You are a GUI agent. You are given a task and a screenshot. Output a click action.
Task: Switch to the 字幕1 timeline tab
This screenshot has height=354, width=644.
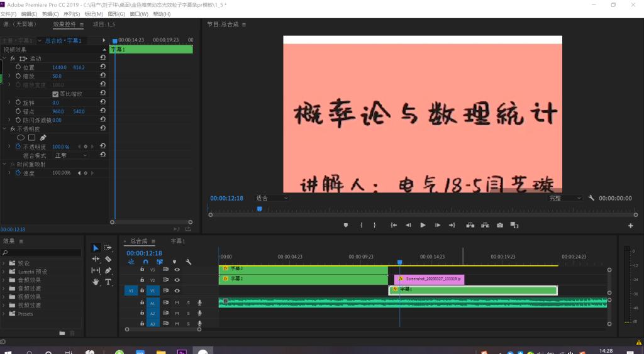178,241
